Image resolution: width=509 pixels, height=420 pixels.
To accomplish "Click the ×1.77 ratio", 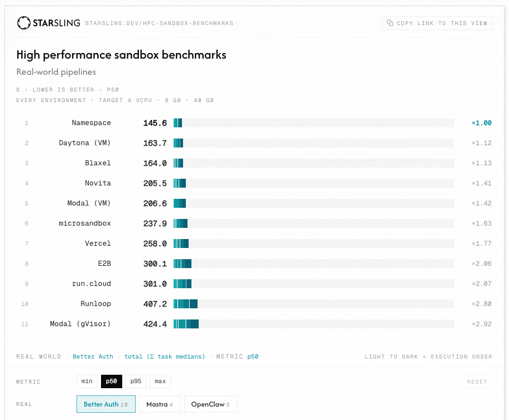I will (482, 244).
